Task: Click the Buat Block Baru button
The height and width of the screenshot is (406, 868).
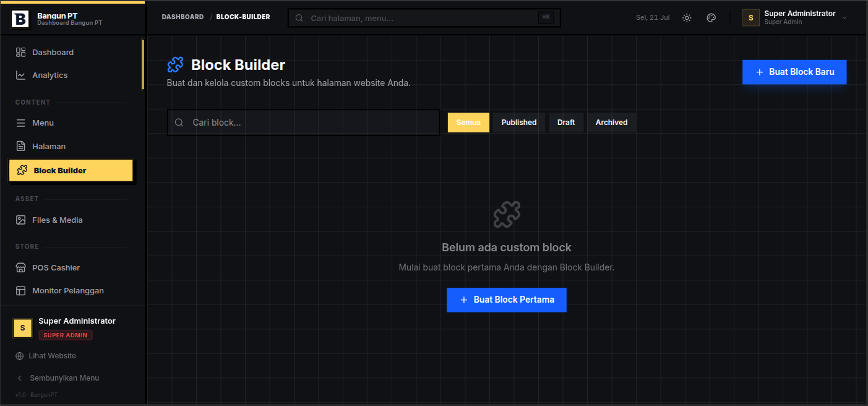Action: click(794, 72)
